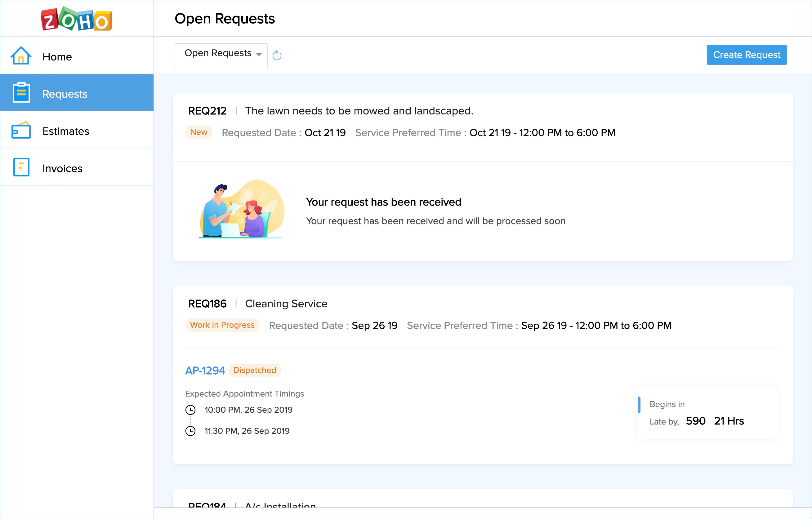This screenshot has width=812, height=519.
Task: Open REQ186 Cleaning Service request
Action: 286,304
